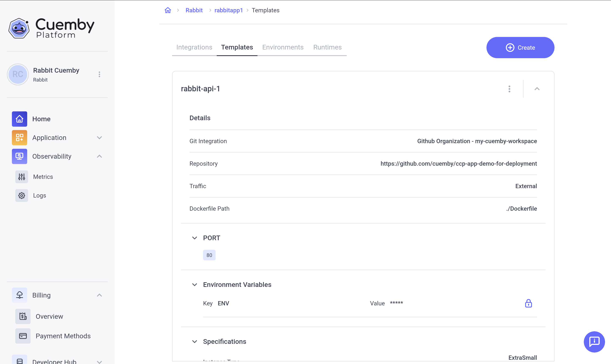Click the Cuemby Platform logo

(51, 28)
